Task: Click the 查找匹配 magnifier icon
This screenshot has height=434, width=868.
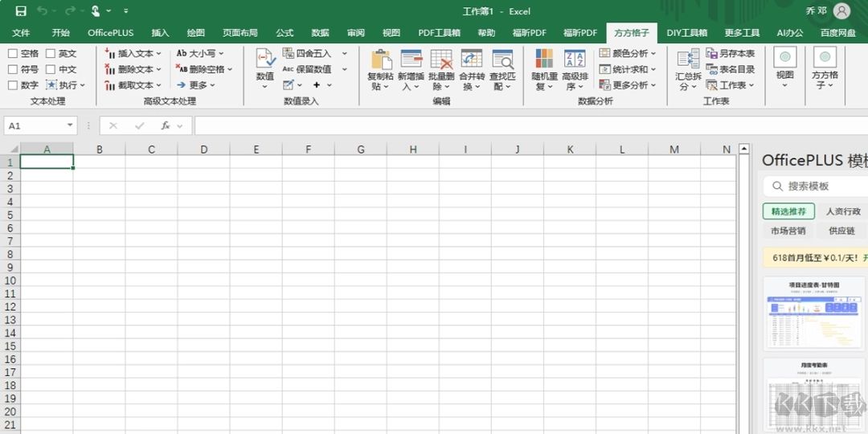Action: (502, 59)
